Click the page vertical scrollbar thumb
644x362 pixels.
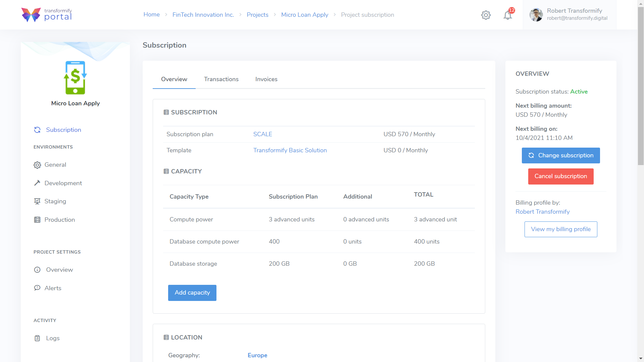coord(641,86)
